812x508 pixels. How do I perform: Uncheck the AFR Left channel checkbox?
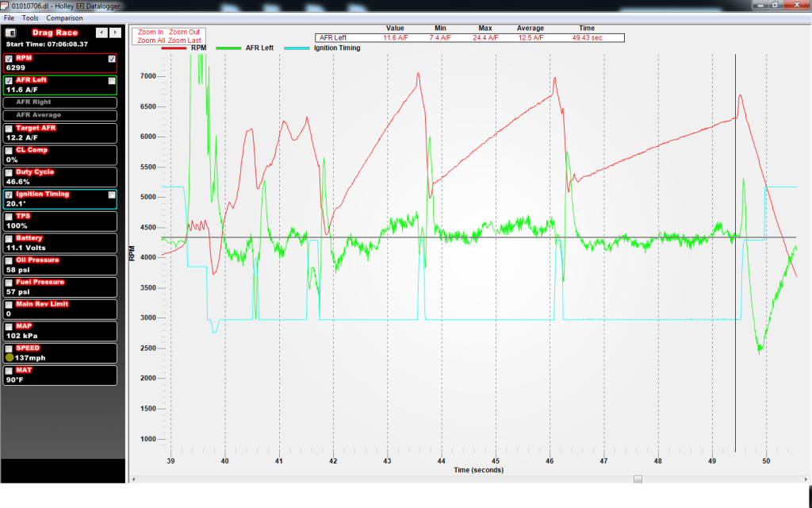[x=9, y=80]
